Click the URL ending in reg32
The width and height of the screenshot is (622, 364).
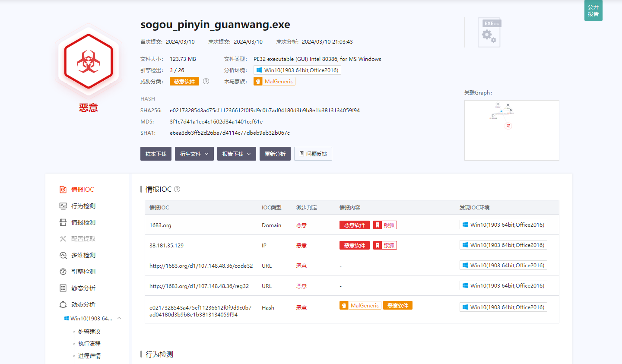199,286
